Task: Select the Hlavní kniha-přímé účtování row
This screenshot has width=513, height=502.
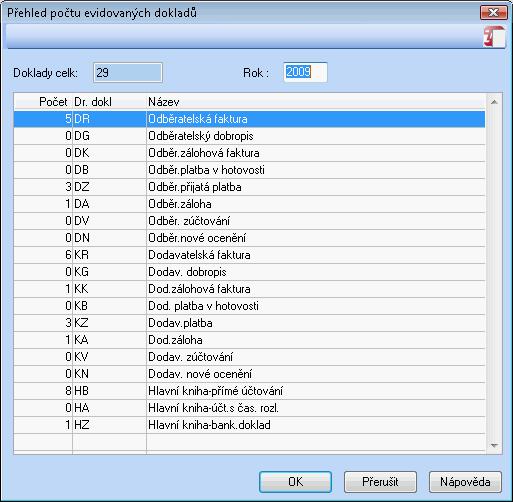Action: [x=249, y=391]
